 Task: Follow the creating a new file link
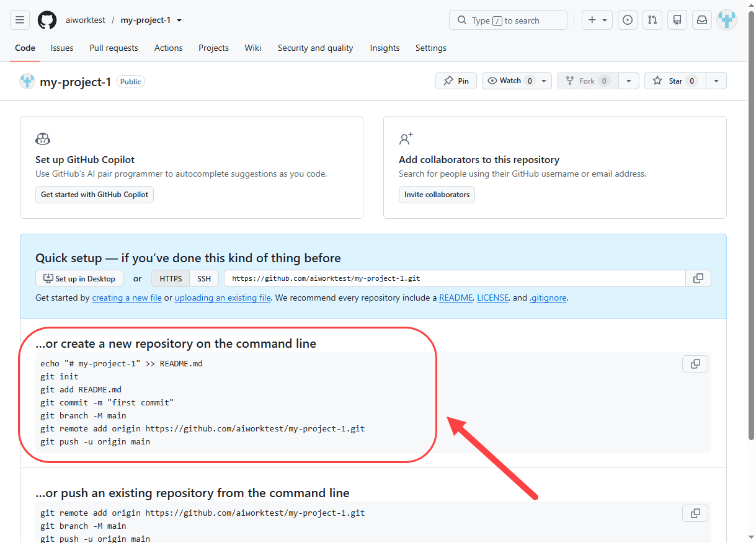[127, 298]
